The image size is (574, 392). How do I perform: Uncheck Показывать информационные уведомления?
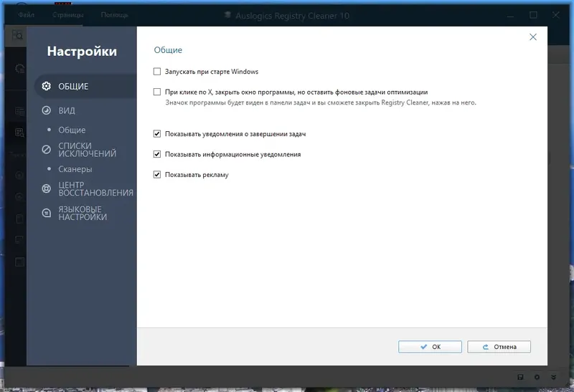coord(157,154)
